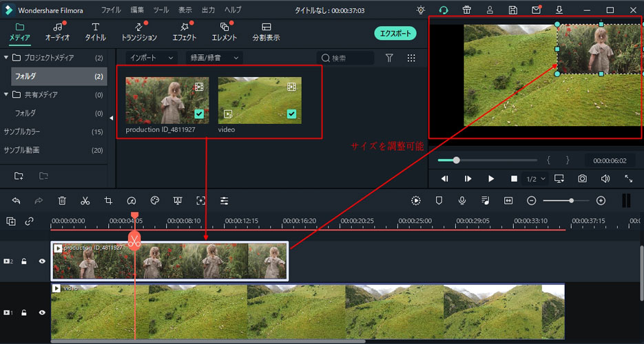The image size is (644, 344).
Task: Open the 1/2 preview quality dropdown
Action: click(x=535, y=179)
